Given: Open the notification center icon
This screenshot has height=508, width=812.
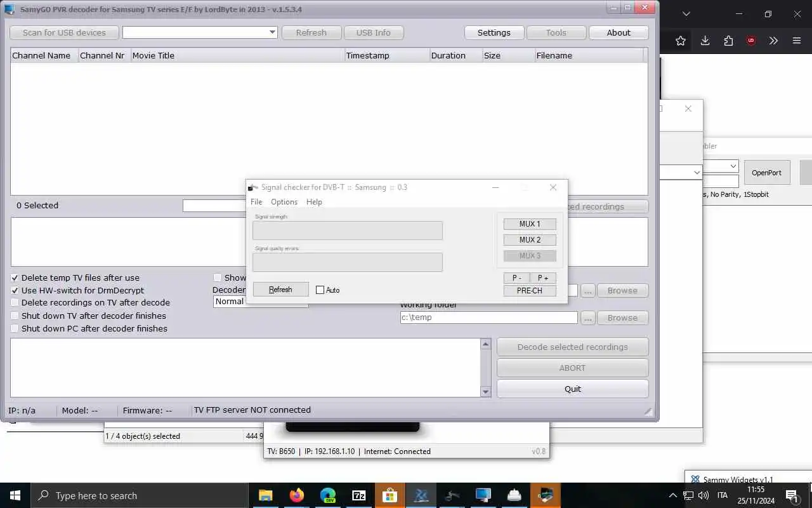Looking at the screenshot, I should pyautogui.click(x=792, y=495).
